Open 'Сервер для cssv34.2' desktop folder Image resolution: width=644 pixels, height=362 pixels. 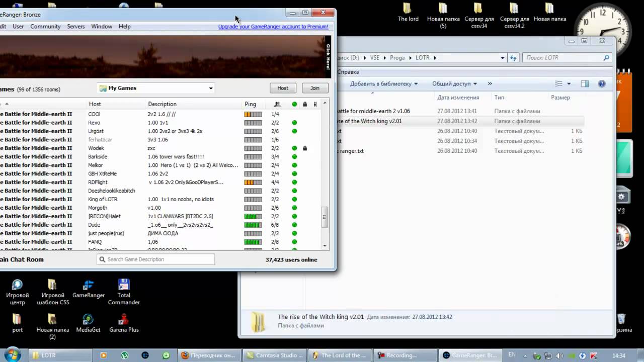click(514, 15)
